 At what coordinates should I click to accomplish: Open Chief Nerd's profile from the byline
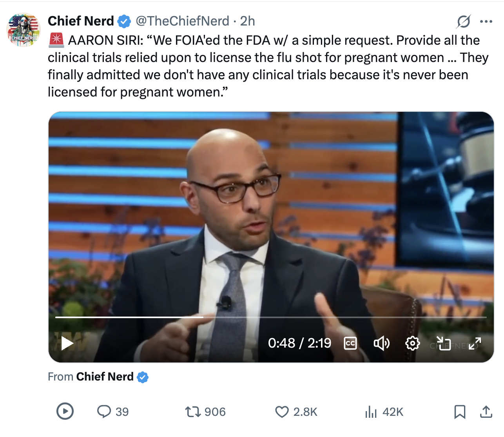coord(81,21)
